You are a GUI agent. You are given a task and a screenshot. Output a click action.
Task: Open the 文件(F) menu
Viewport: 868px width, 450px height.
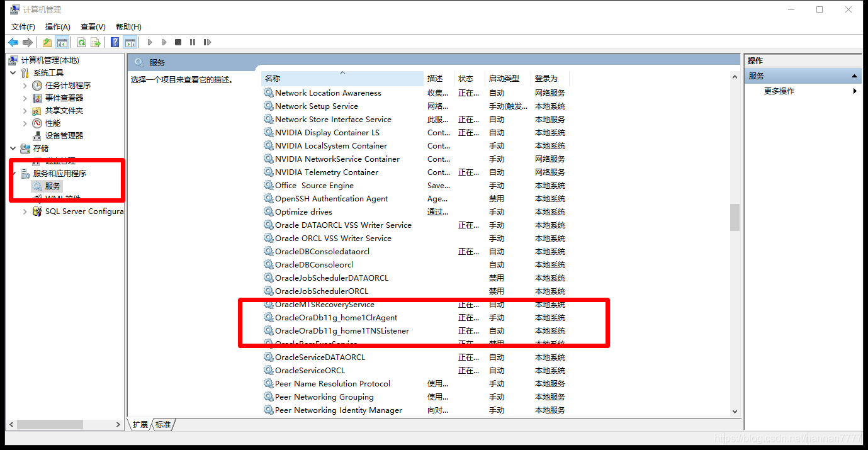click(23, 26)
